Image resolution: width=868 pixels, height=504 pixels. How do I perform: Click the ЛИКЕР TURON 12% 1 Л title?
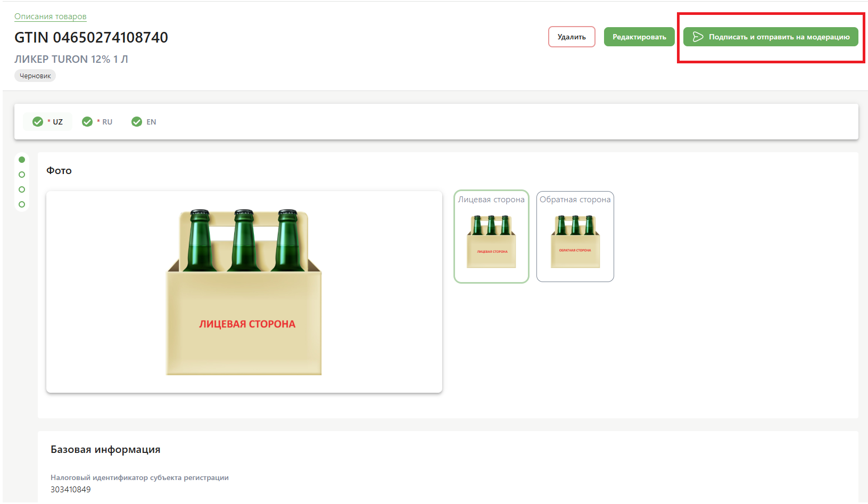tap(71, 59)
